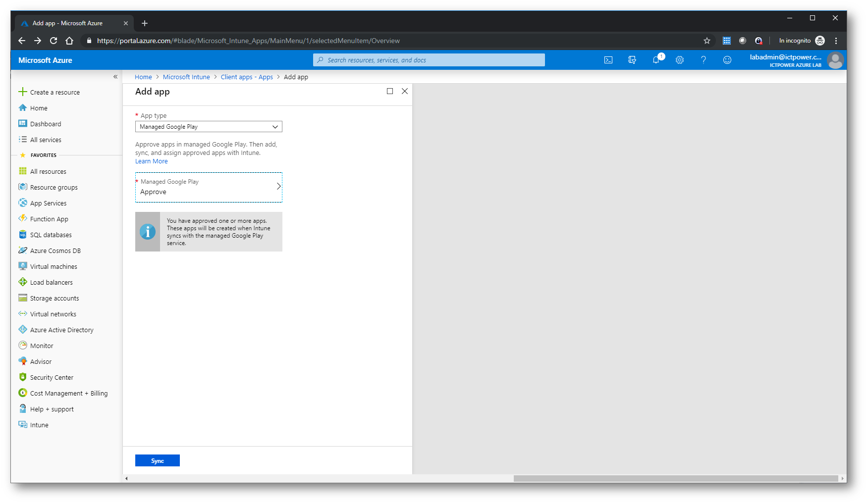Go forward in the browser
Image resolution: width=868 pixels, height=504 pixels.
pyautogui.click(x=38, y=41)
